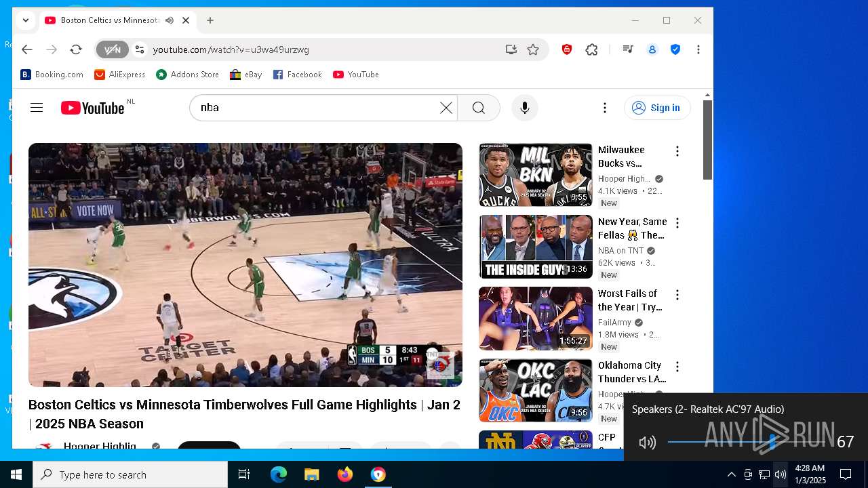Open Booking.com bookmark
868x488 pixels.
(52, 75)
